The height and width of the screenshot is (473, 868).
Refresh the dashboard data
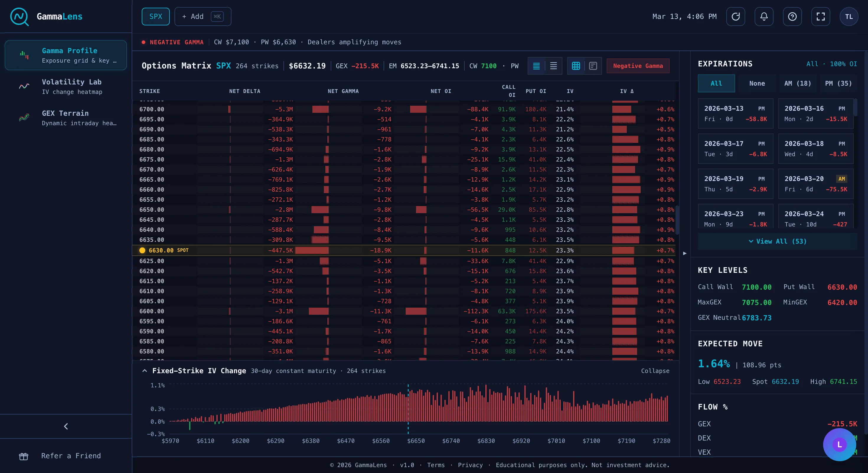(735, 17)
